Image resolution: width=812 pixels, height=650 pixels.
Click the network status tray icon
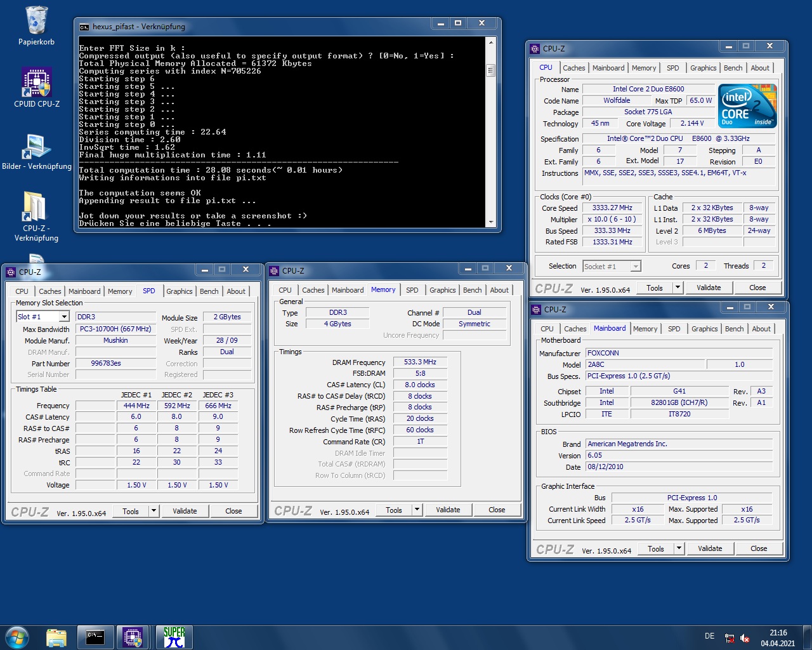[730, 638]
